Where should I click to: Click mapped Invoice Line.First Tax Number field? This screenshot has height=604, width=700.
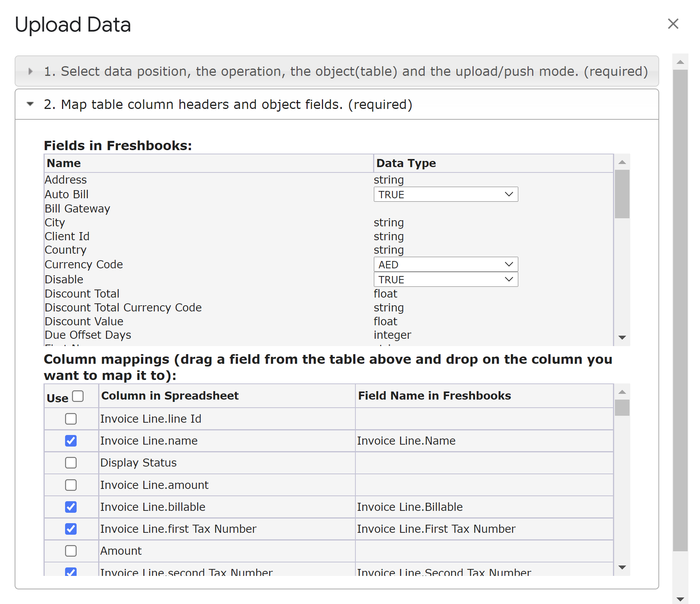pos(484,529)
